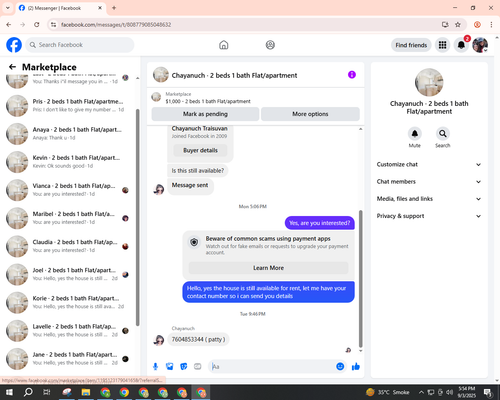Open Anaya conversation in list

click(68, 134)
